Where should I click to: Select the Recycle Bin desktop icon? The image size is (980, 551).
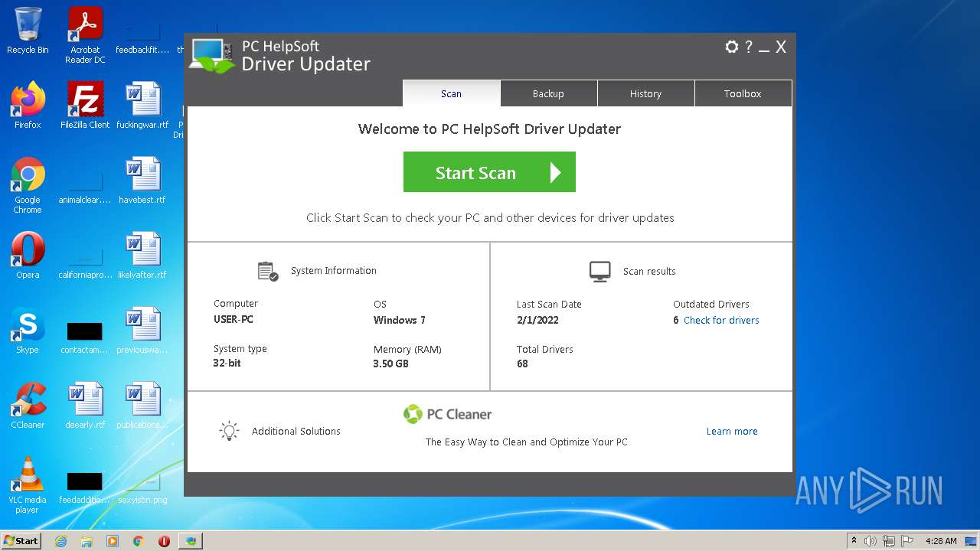28,31
